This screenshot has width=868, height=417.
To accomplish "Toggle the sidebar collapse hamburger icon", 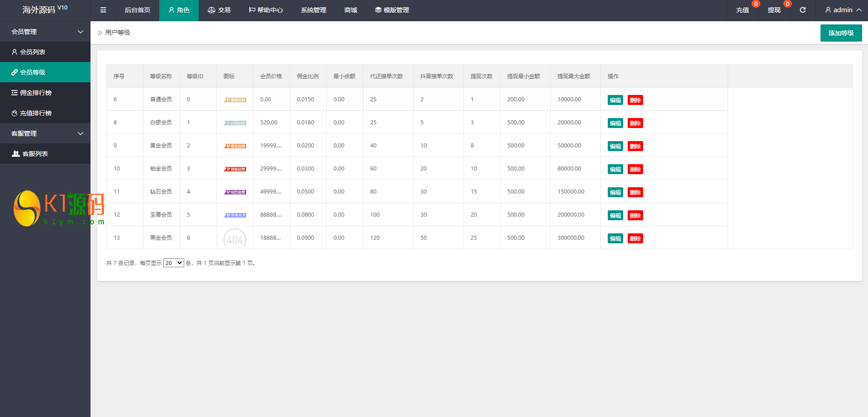I will [x=103, y=10].
